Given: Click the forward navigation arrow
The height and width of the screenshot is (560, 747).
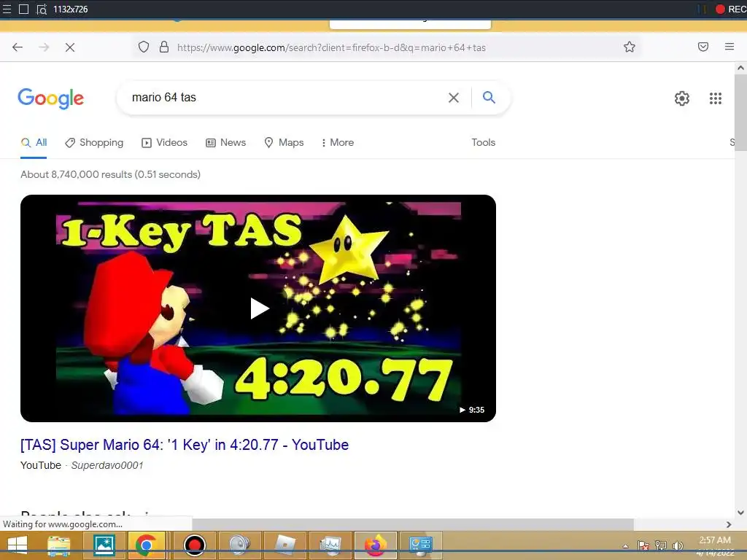Looking at the screenshot, I should (44, 47).
